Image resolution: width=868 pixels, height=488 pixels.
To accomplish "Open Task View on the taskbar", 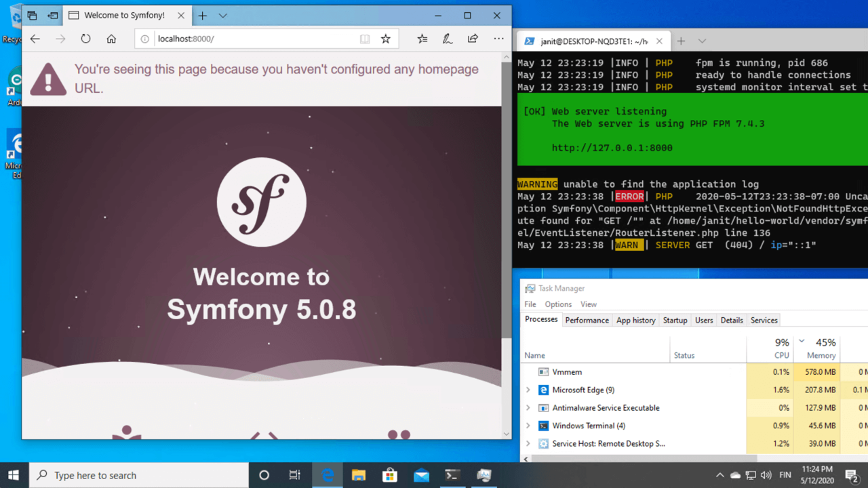I will (x=295, y=475).
